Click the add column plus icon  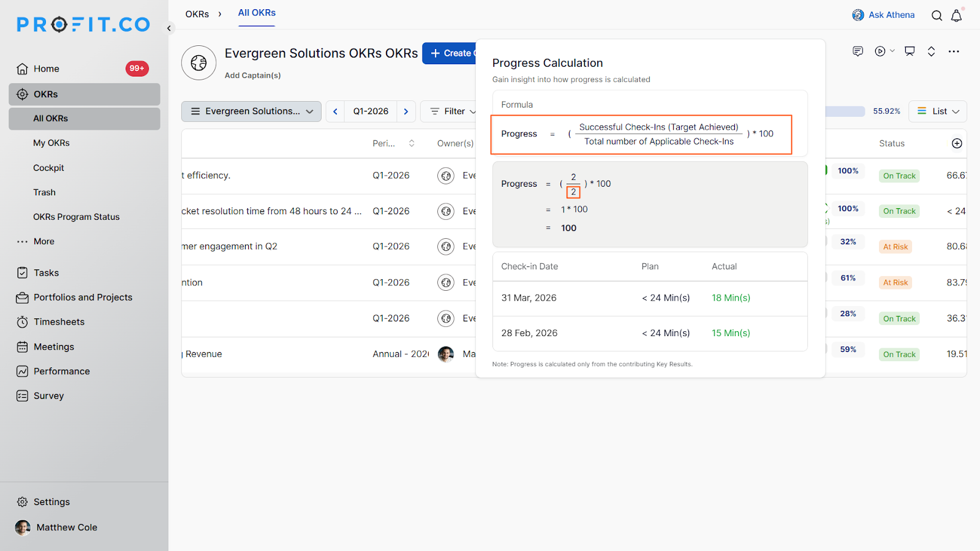(957, 143)
